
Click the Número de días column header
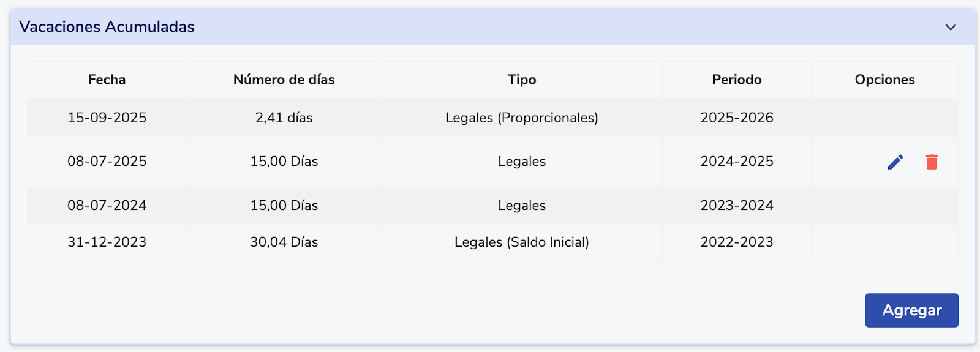[x=284, y=80]
